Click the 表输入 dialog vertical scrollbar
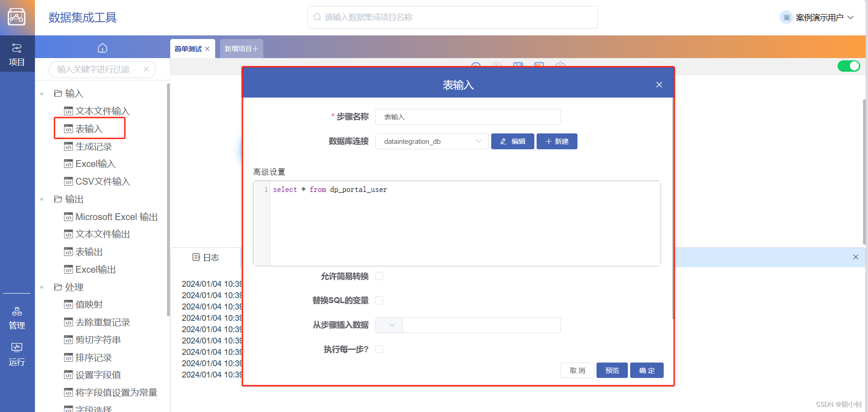This screenshot has height=412, width=868. pyautogui.click(x=673, y=208)
